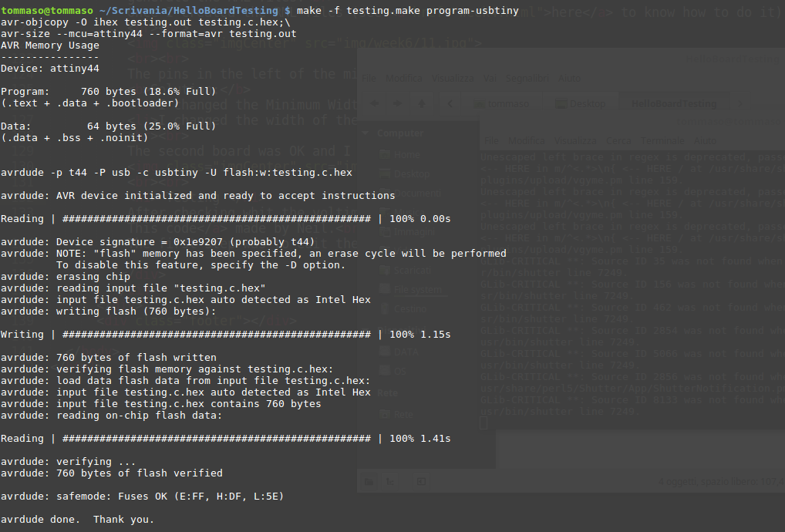The height and width of the screenshot is (532, 785).
Task: Select File system in sidebar
Action: click(x=416, y=290)
